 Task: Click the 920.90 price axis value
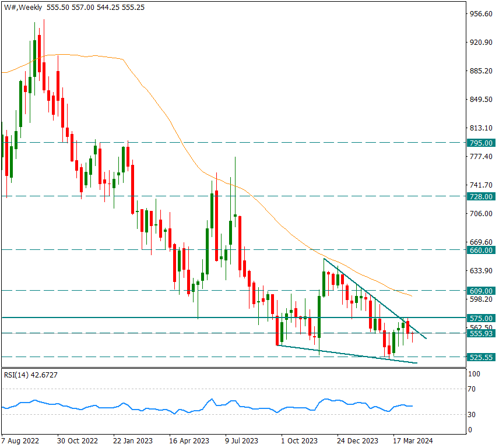coord(481,43)
